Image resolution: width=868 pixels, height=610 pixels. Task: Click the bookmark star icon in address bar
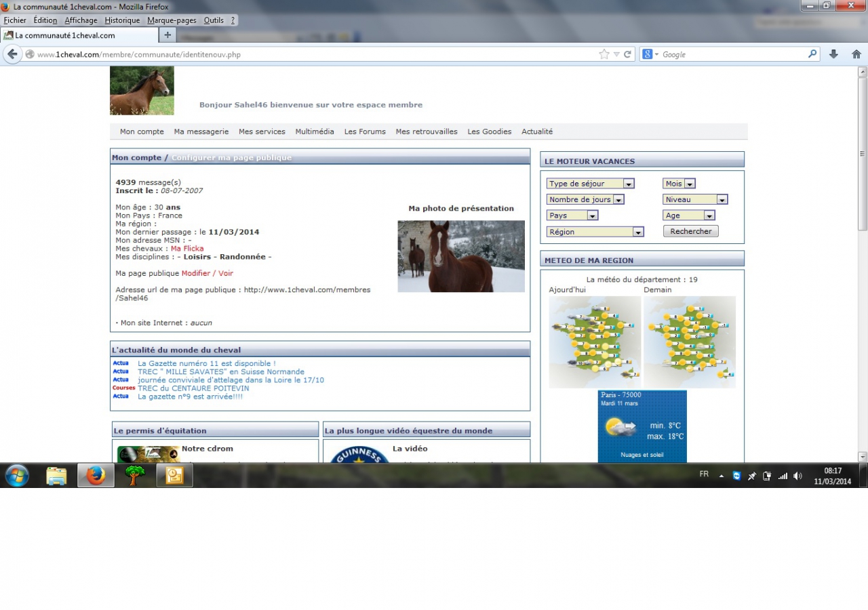point(604,54)
